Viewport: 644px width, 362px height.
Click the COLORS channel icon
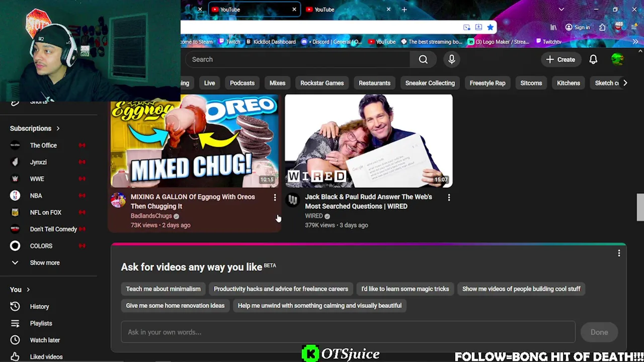(x=15, y=246)
